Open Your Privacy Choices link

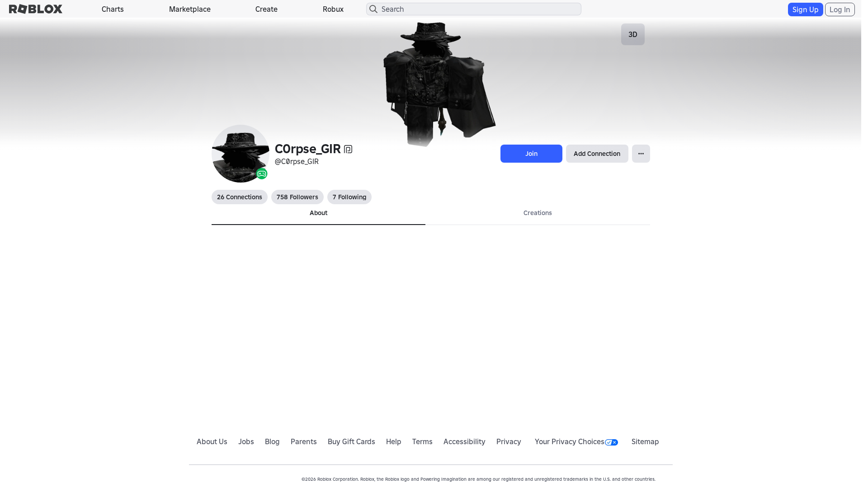click(576, 442)
